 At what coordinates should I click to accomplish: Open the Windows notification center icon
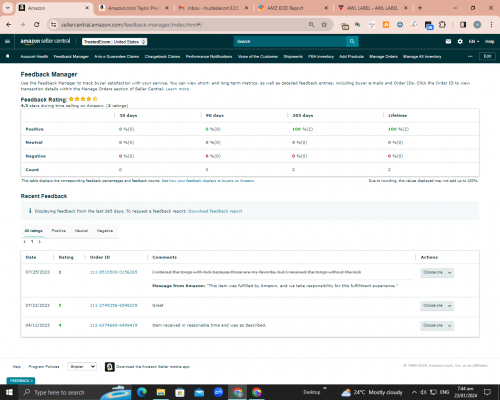487,392
